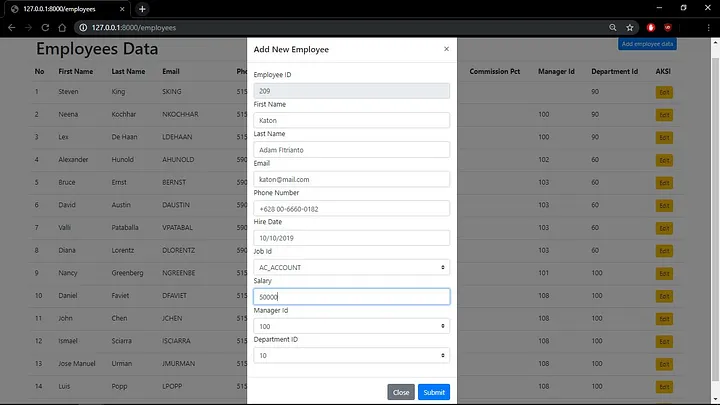Click the browser back arrow

11,28
